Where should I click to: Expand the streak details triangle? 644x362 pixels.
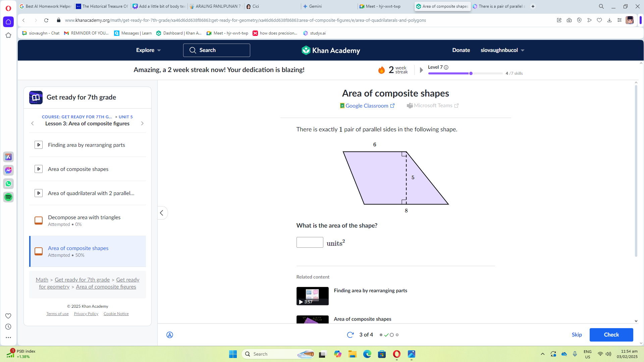tap(421, 70)
